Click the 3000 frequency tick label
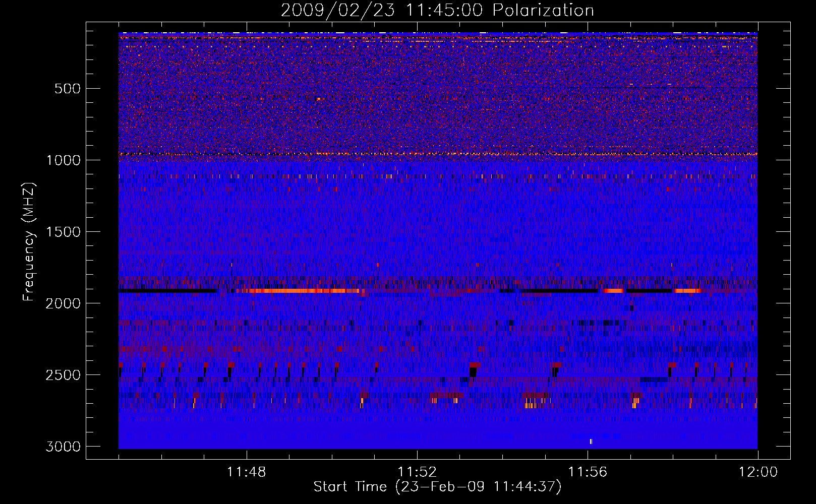Viewport: 816px width, 504px height. 63,447
